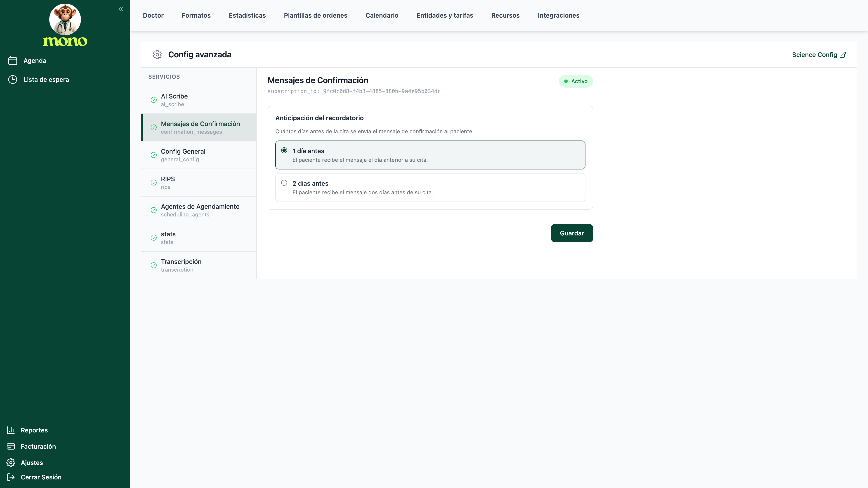Image resolution: width=868 pixels, height=488 pixels.
Task: Open the Science Config link
Action: (818, 54)
